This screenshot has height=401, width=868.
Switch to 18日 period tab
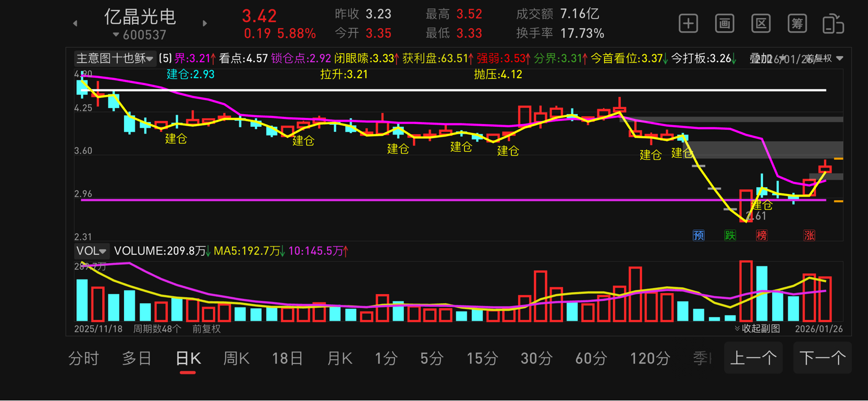[288, 358]
